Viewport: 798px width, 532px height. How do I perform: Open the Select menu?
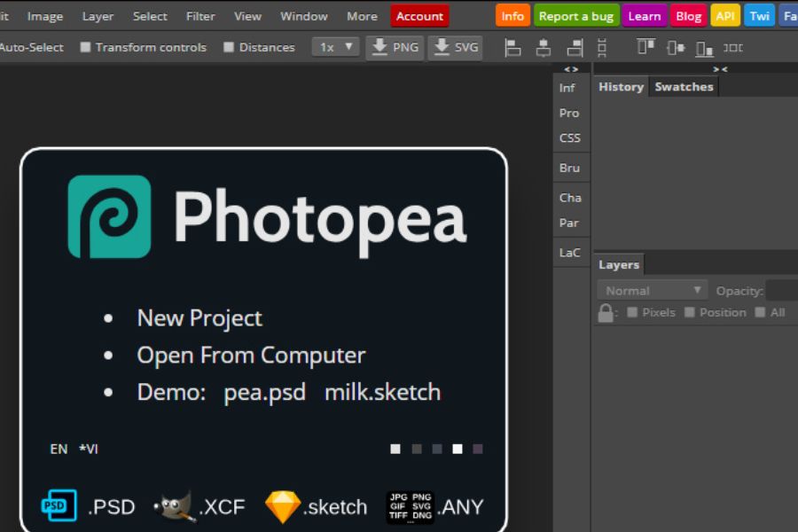click(150, 16)
